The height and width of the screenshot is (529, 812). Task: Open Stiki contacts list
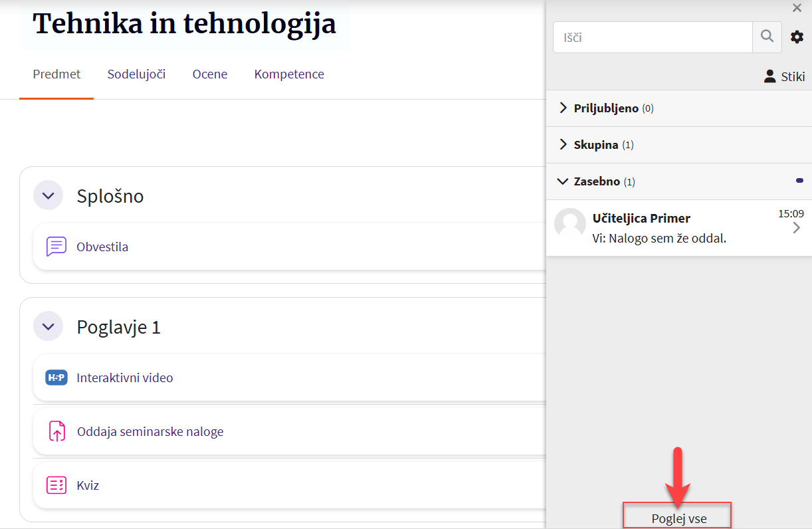pos(784,76)
